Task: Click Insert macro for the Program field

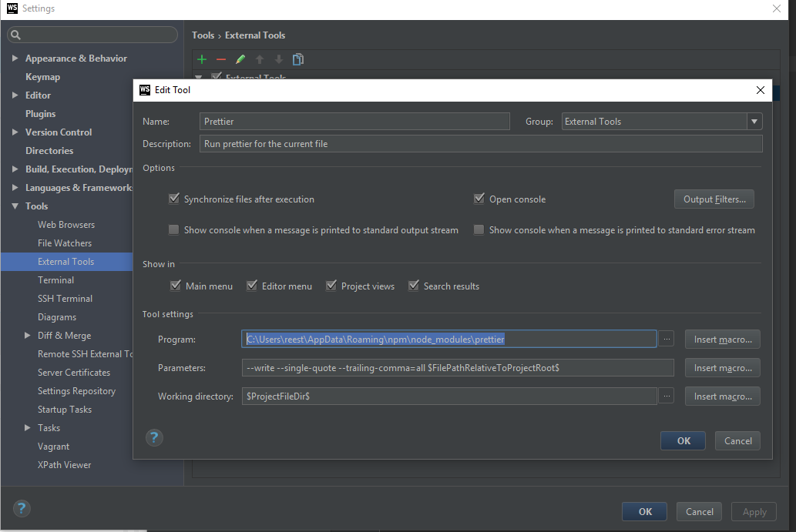Action: (x=723, y=340)
